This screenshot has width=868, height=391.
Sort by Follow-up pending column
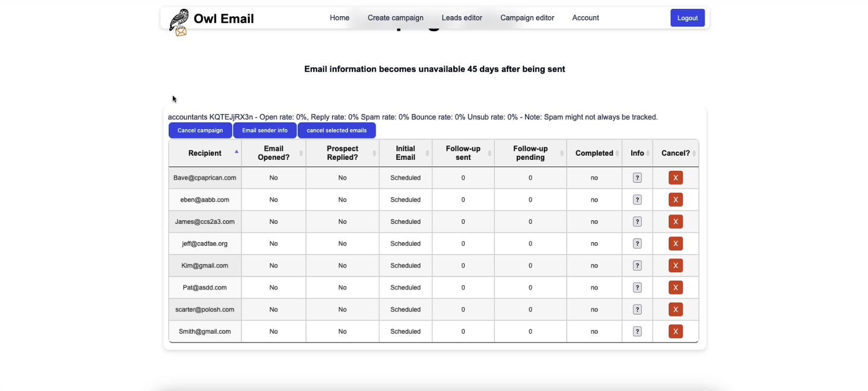click(x=530, y=153)
